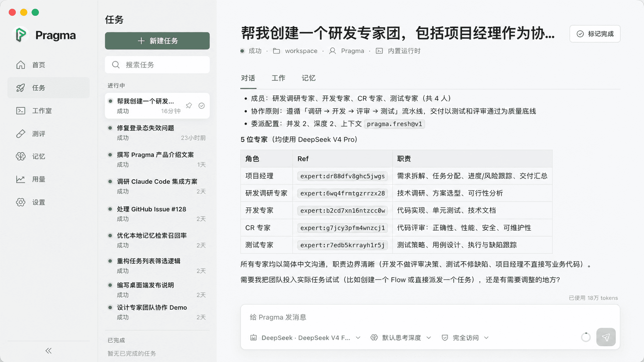Viewport: 644px width, 362px height.
Task: Click the 内置运行时 label
Action: point(404,51)
